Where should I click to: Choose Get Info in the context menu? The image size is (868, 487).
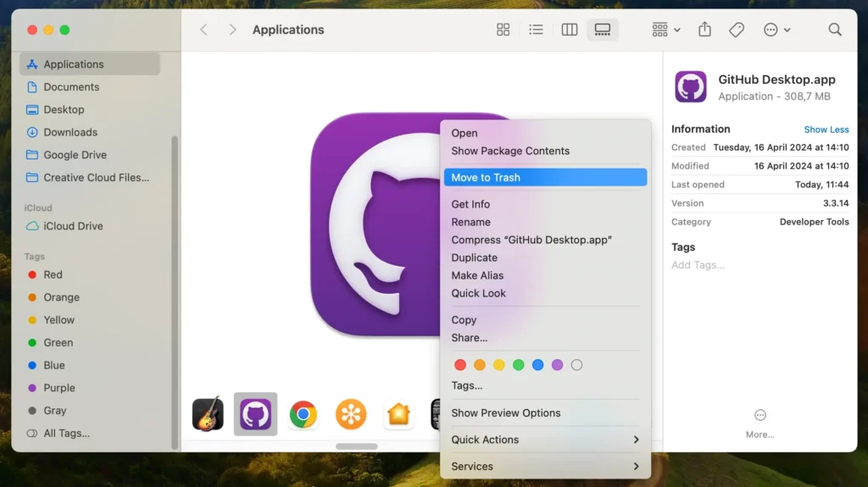tap(545, 204)
